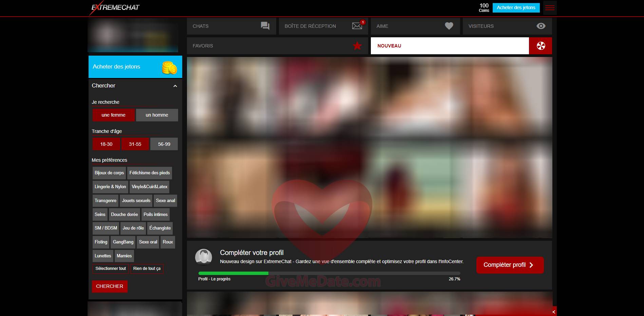
Task: Click the 'Mes préférences' label
Action: click(109, 160)
